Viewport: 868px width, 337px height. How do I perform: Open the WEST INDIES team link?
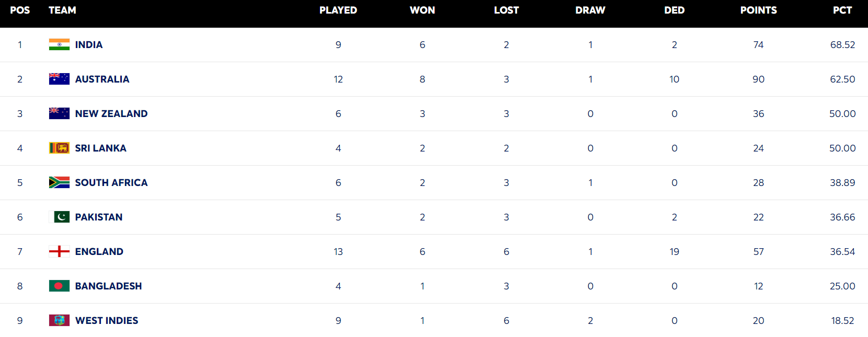pyautogui.click(x=107, y=321)
